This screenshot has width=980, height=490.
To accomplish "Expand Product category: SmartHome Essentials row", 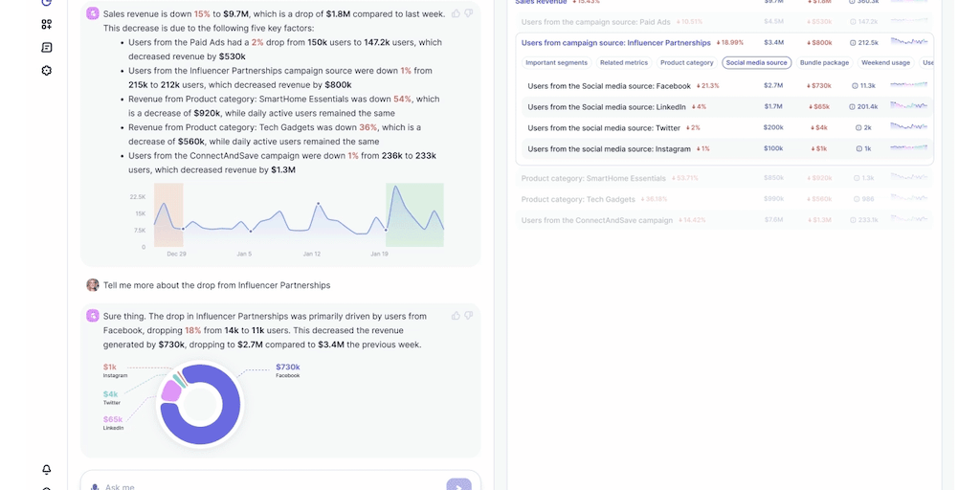I will pyautogui.click(x=724, y=178).
